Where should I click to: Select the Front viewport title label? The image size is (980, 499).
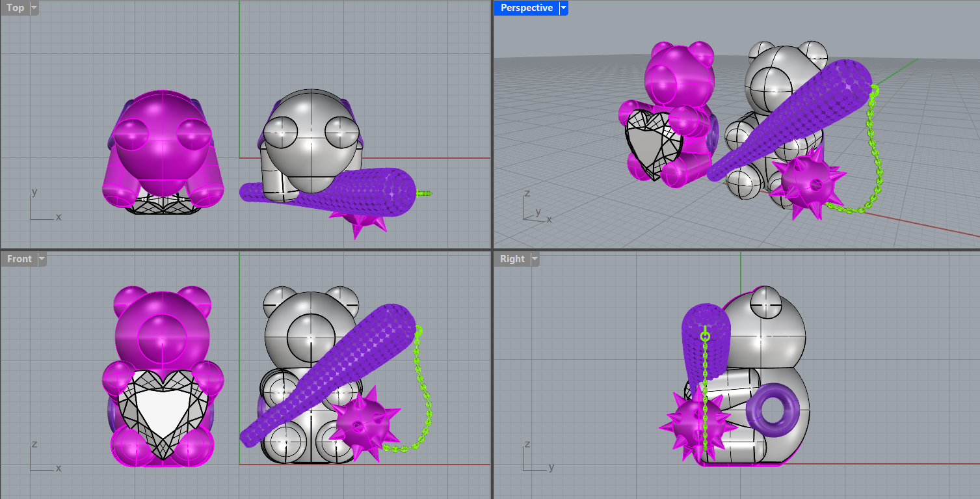pyautogui.click(x=19, y=259)
